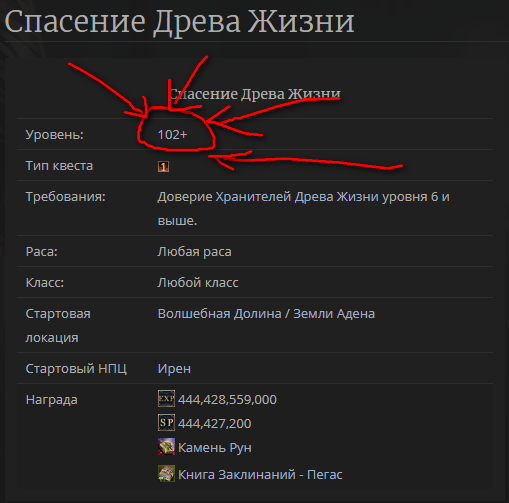Click the EXP amount 444,428,559,000

[x=227, y=399]
